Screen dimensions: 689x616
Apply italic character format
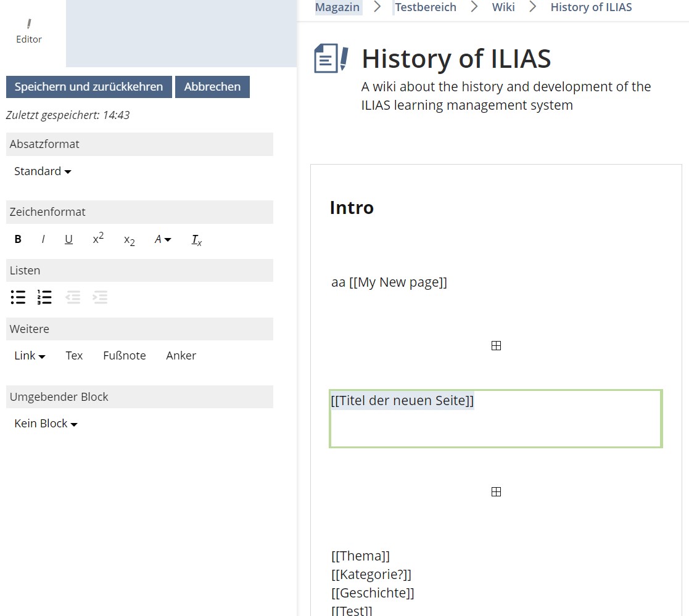43,239
